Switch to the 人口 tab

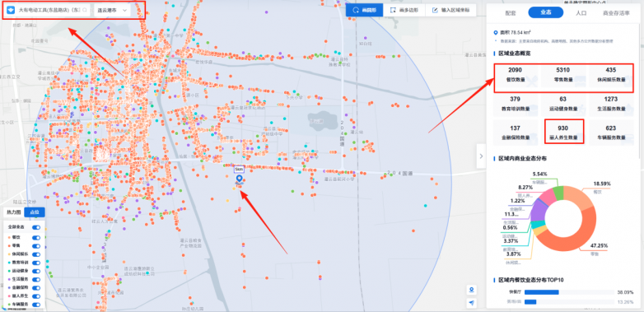click(x=581, y=12)
